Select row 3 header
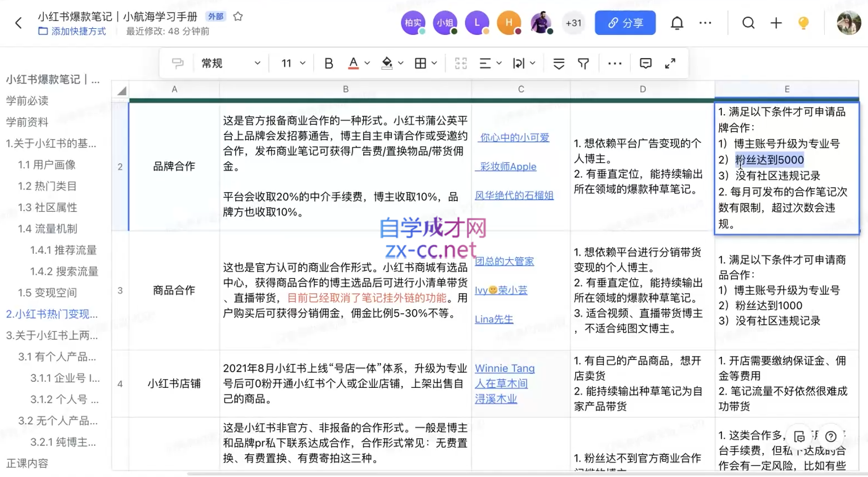This screenshot has height=477, width=868. [x=120, y=290]
